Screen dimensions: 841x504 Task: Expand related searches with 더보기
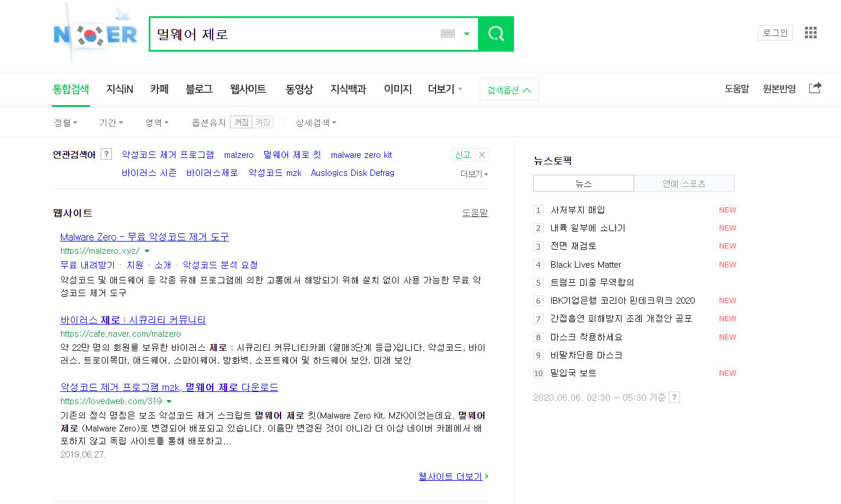point(474,174)
